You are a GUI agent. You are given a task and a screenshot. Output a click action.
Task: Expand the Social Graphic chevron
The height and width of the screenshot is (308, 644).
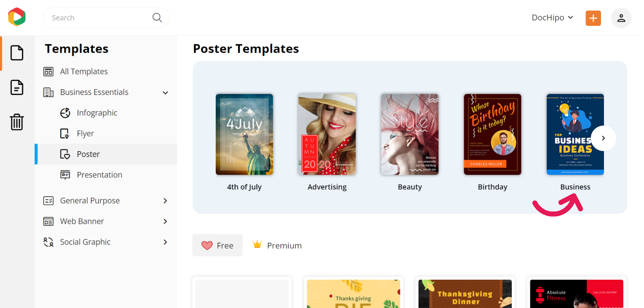tap(165, 242)
